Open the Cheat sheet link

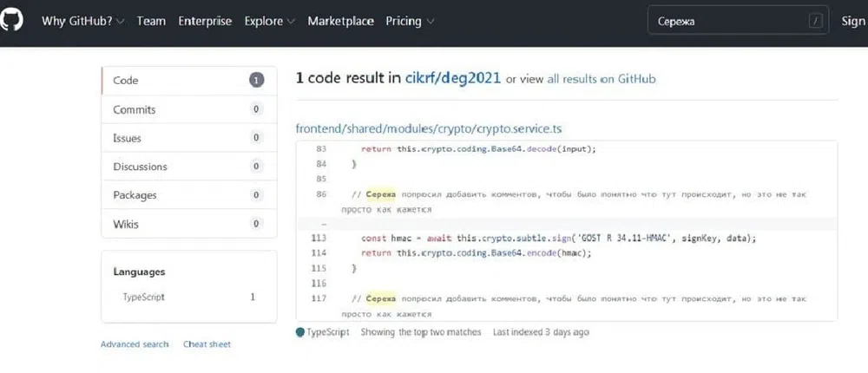click(207, 344)
